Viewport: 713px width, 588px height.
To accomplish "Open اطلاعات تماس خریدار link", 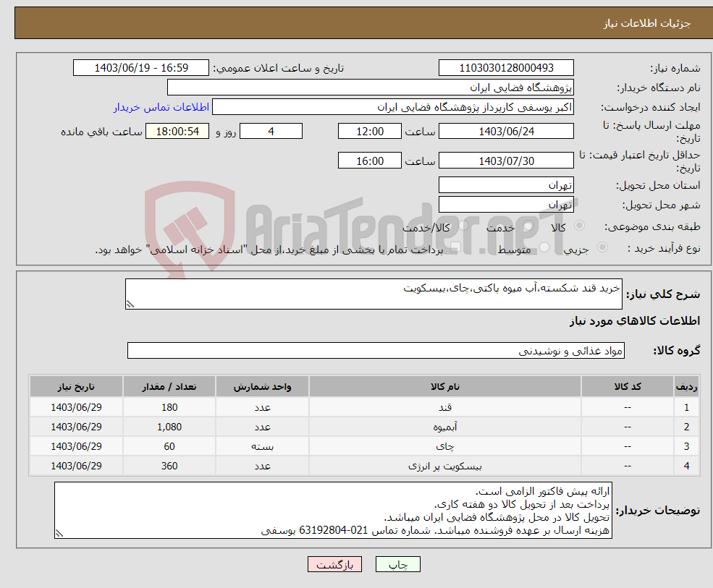I will pyautogui.click(x=161, y=107).
